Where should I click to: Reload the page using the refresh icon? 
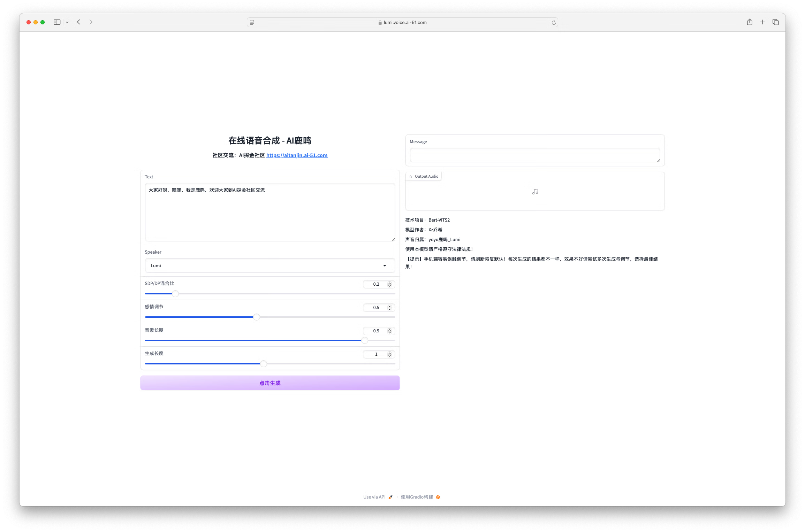(553, 22)
